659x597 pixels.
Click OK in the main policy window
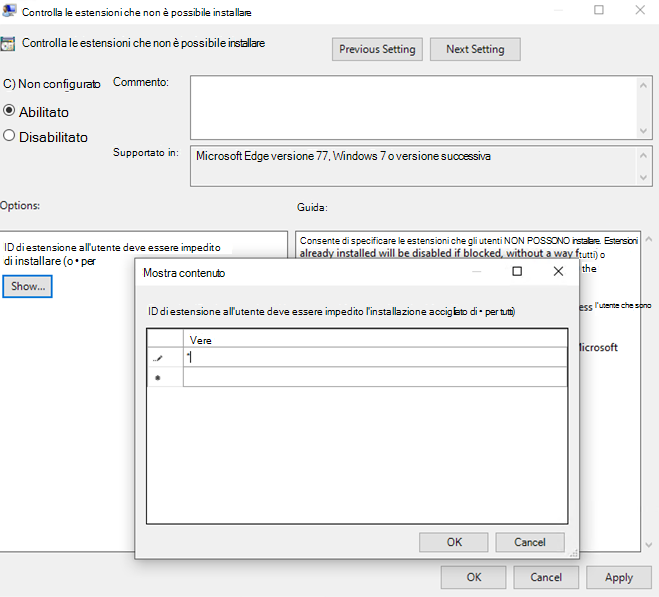(x=474, y=577)
